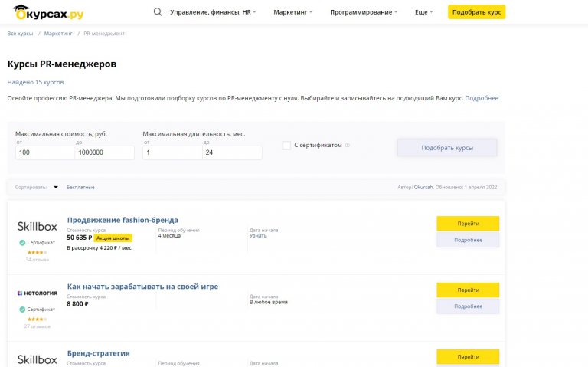Click the minimum cost input field
Viewport: 588px width, 367px height.
pyautogui.click(x=45, y=152)
